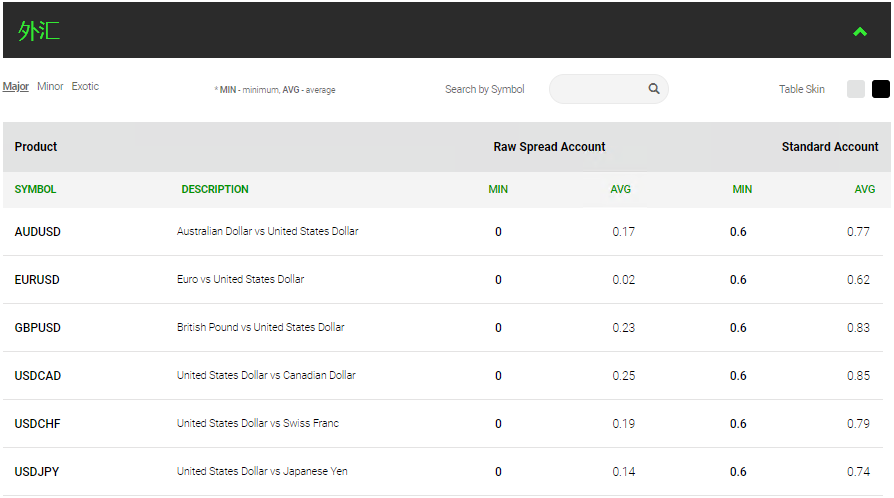The image size is (894, 498).
Task: Click AUDUSD raw average value 0.17
Action: pos(623,232)
